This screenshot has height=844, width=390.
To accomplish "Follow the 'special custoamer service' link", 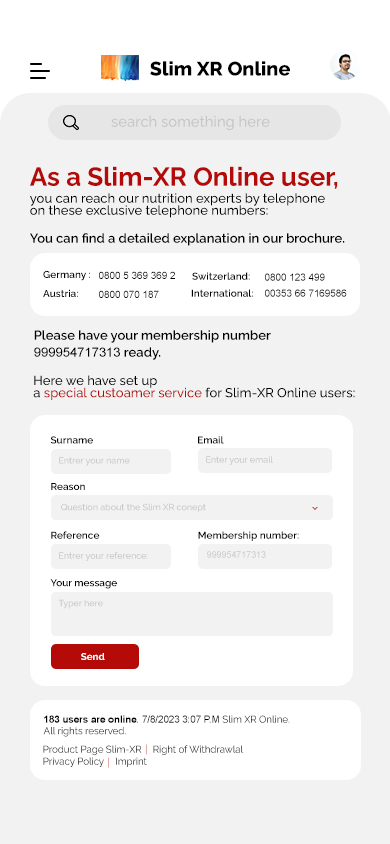I will click(123, 393).
